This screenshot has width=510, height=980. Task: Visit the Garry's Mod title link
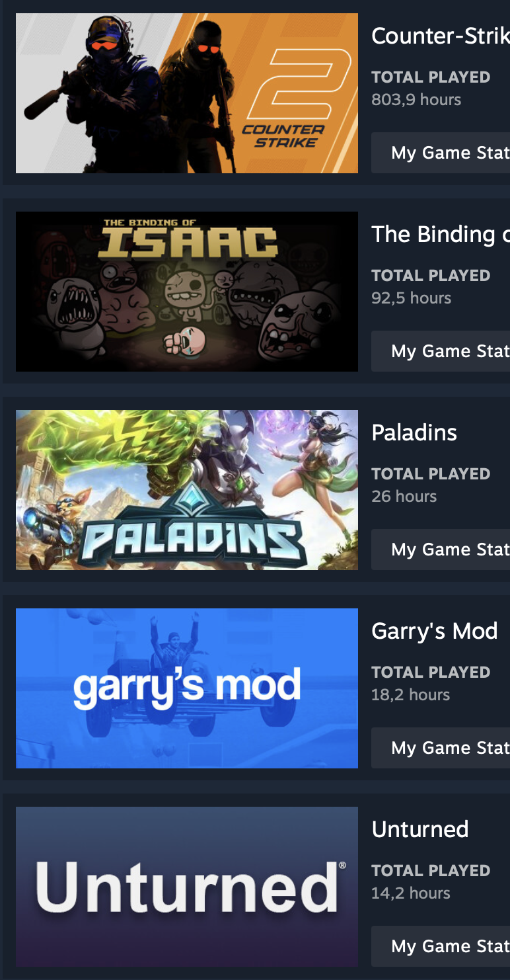tap(435, 632)
